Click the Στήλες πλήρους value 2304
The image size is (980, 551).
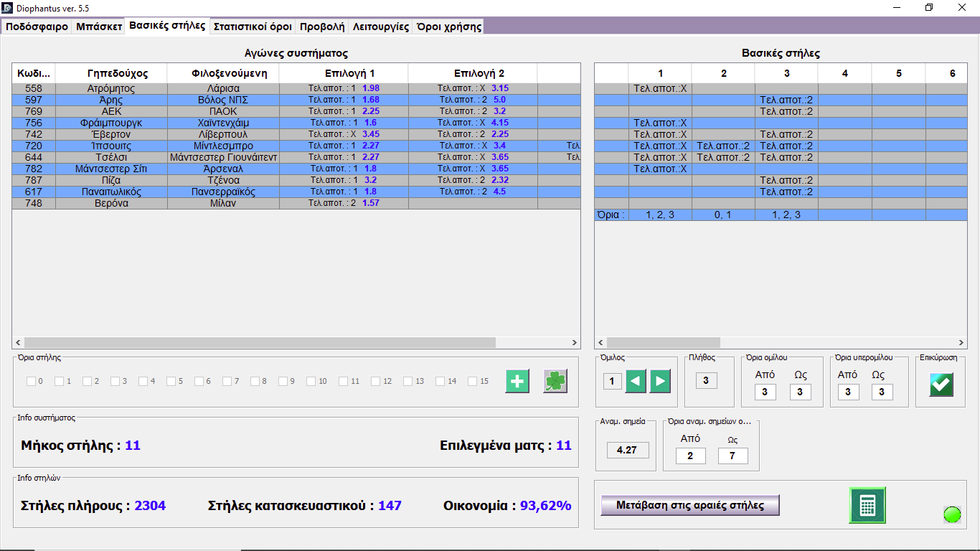point(150,506)
